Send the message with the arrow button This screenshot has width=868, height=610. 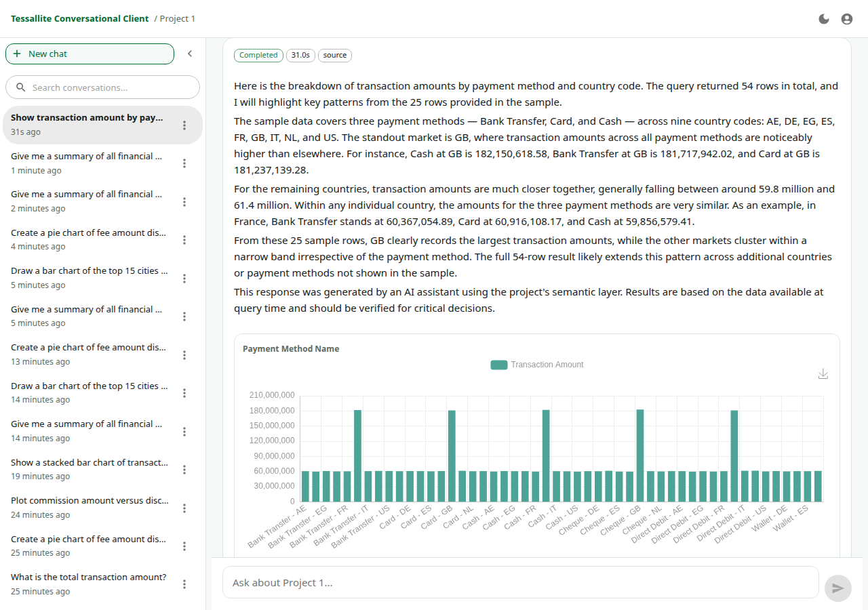coord(838,588)
